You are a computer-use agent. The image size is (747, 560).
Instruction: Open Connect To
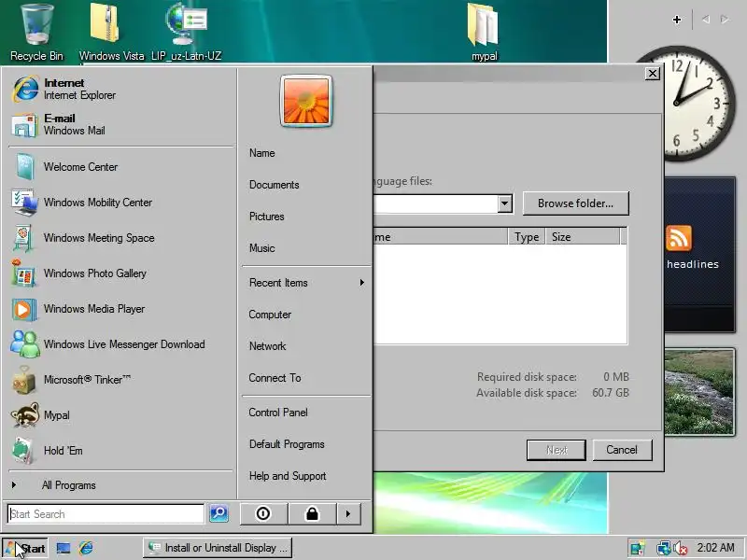point(306,378)
